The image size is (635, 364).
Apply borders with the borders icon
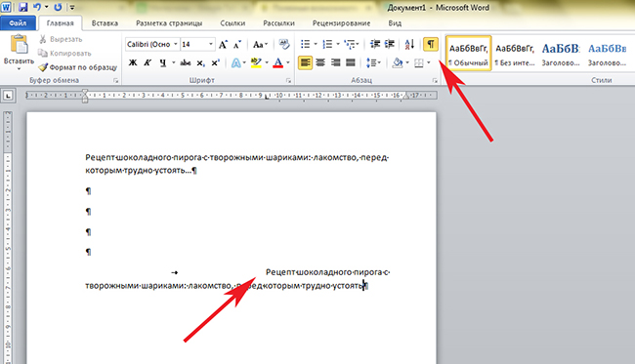[x=419, y=62]
